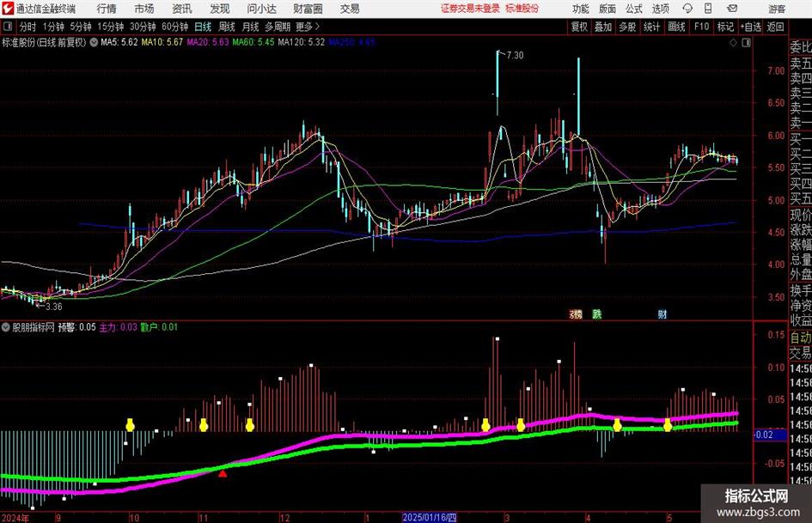Click the red triangle crossover signal marker
This screenshot has height=523, width=812.
coord(223,473)
